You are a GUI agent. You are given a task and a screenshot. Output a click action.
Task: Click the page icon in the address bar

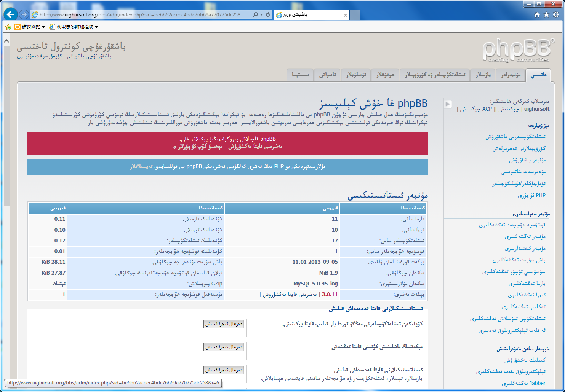[35, 14]
